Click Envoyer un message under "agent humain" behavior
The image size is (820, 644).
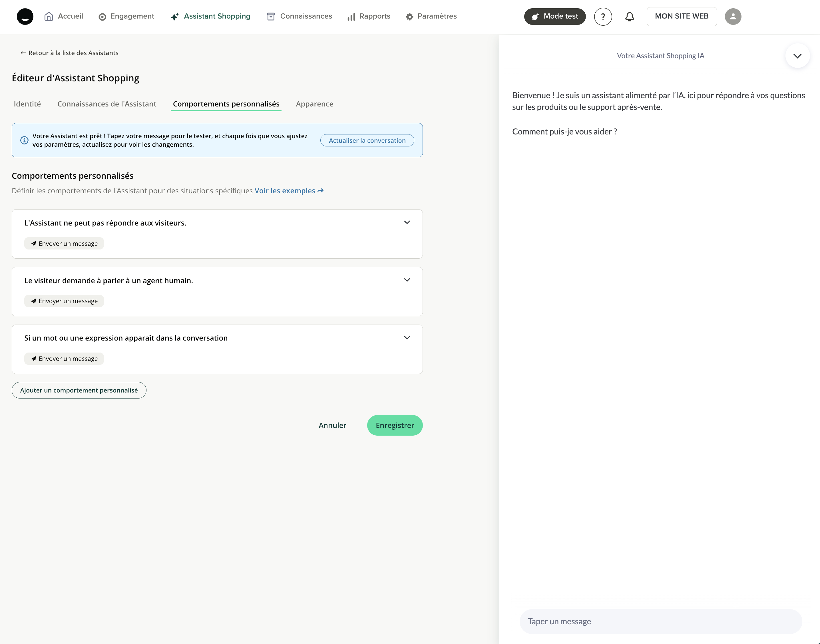(x=64, y=301)
